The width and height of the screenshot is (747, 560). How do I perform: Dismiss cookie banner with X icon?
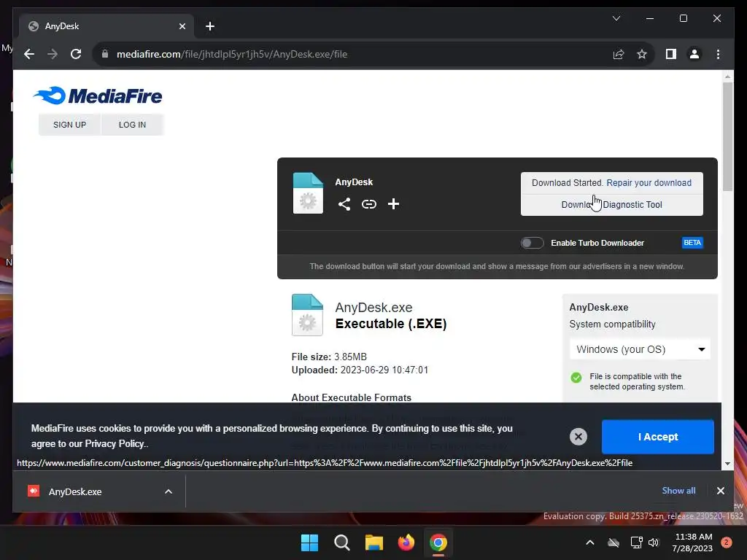[578, 437]
